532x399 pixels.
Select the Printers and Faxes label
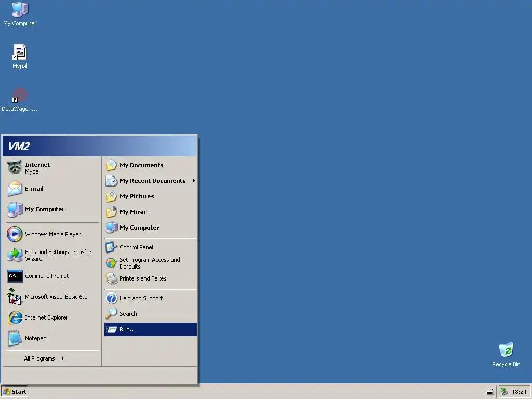click(x=143, y=278)
